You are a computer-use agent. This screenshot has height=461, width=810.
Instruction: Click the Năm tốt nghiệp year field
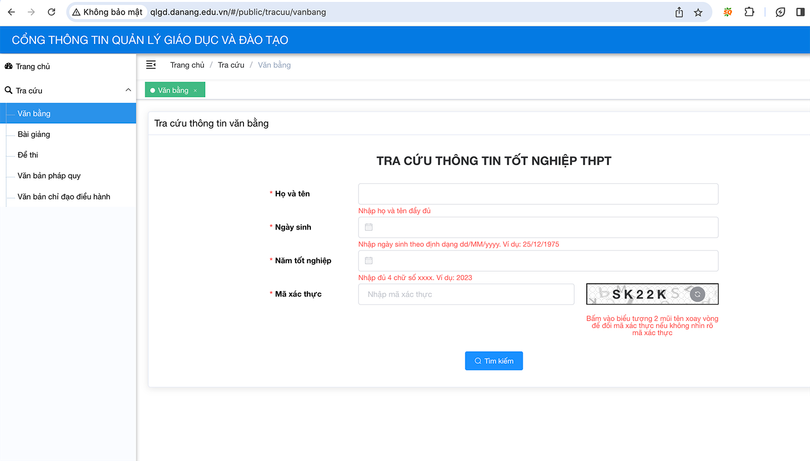(538, 260)
